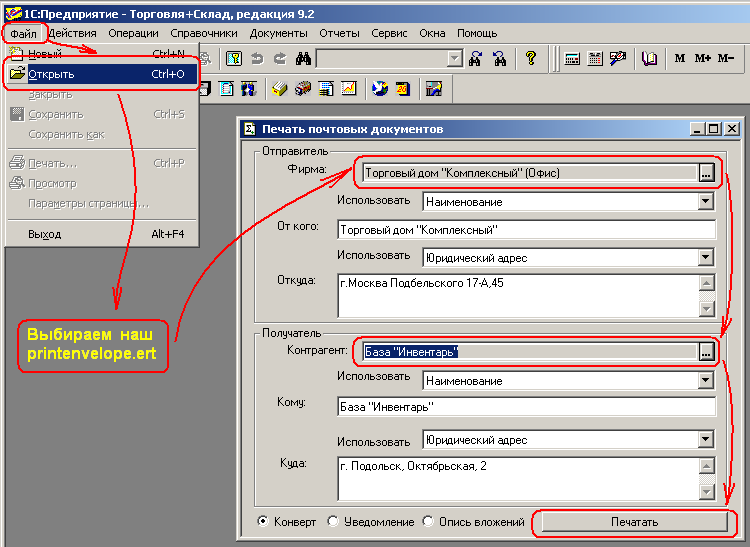Choose Печать... in the Файл menu

[101, 164]
